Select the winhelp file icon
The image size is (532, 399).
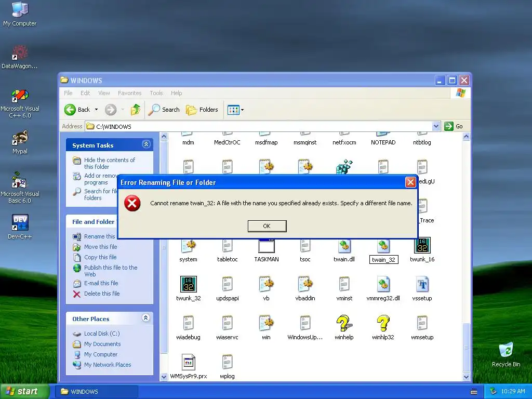[x=344, y=328]
